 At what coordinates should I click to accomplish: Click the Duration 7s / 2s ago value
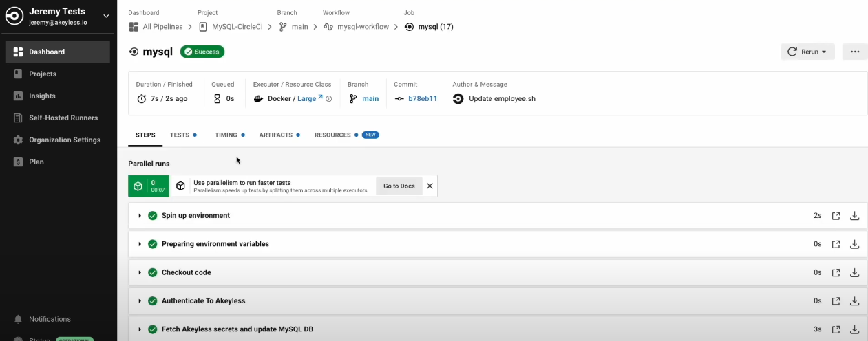(x=169, y=98)
